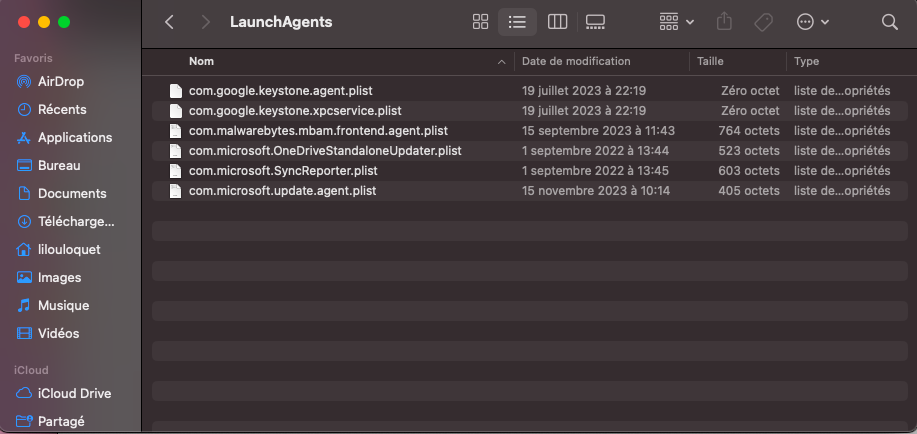Switch to gallery view

click(595, 22)
